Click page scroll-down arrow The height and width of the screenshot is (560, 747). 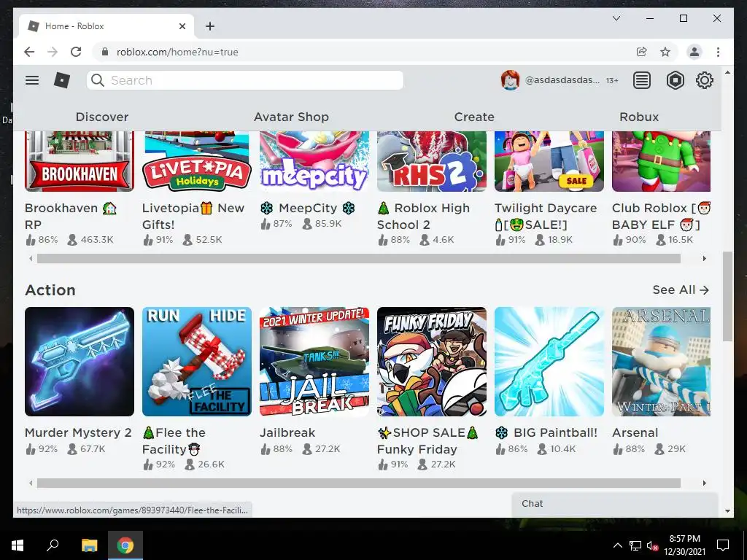tap(727, 511)
